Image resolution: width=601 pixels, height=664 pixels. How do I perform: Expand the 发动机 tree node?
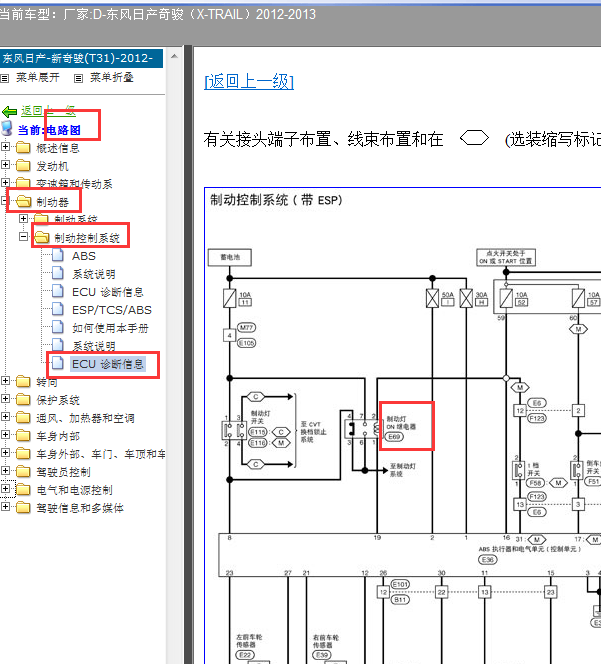click(x=5, y=165)
